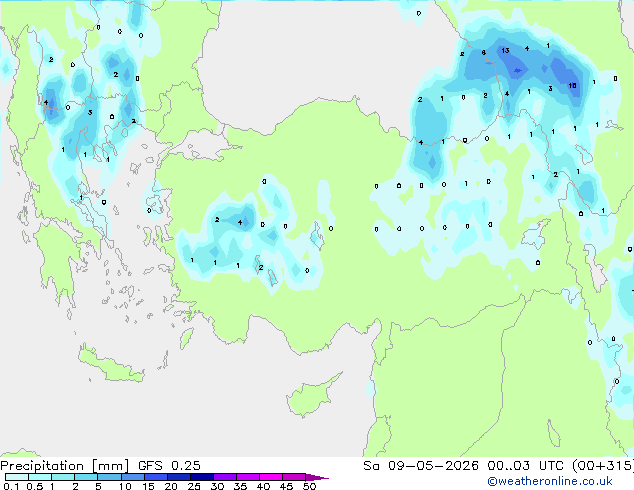Viewport: 634px width, 490px height.
Task: Click the 'GFS 0.25' model label
Action: [x=169, y=466]
